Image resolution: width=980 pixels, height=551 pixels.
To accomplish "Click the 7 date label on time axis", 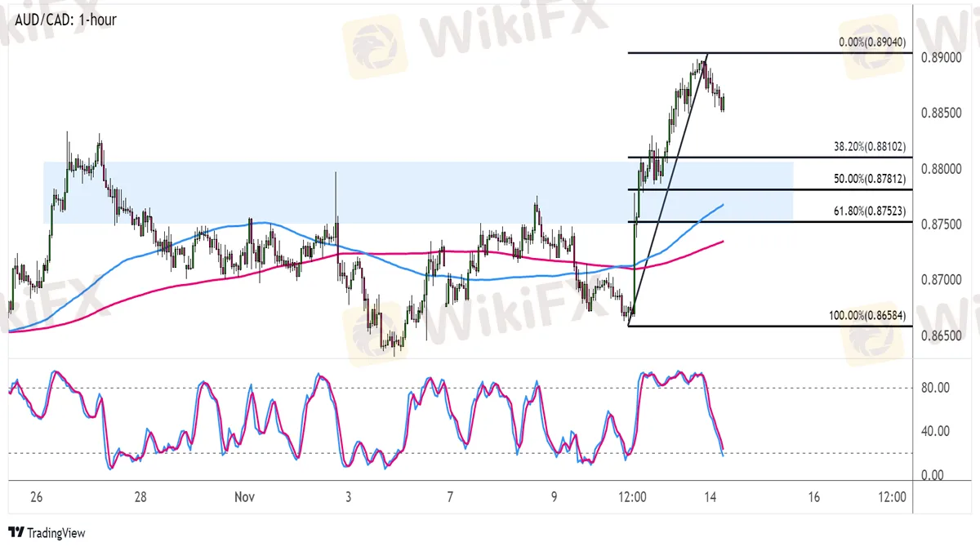I will [449, 497].
